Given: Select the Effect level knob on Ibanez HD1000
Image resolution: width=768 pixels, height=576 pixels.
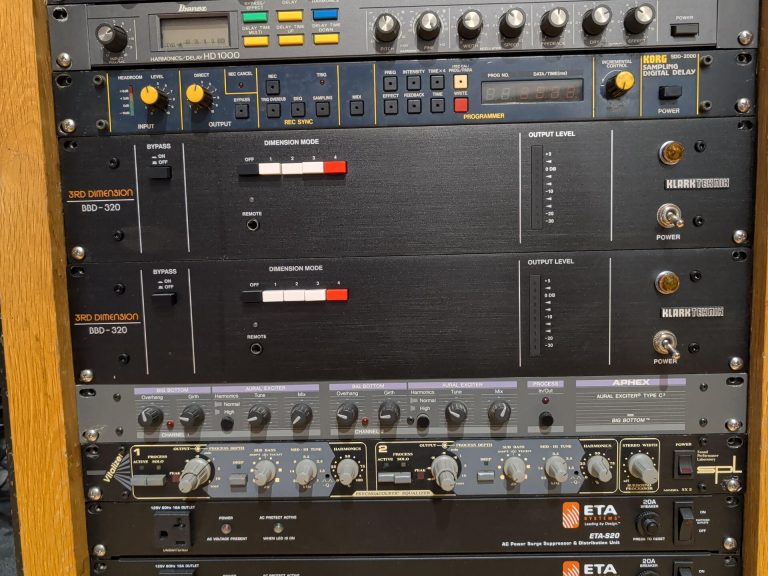Looking at the screenshot, I should click(x=639, y=19).
